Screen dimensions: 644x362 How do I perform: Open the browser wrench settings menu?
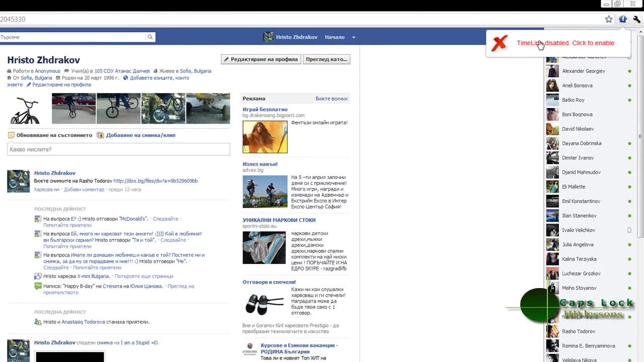click(x=636, y=19)
